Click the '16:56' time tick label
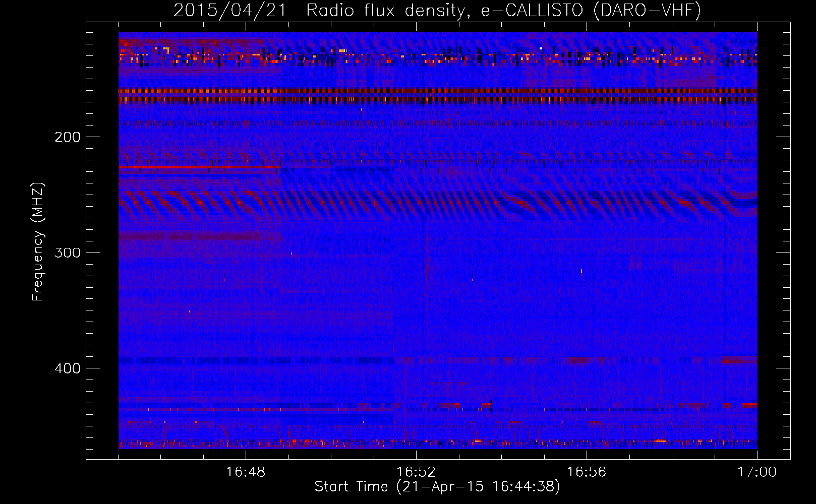 587,472
